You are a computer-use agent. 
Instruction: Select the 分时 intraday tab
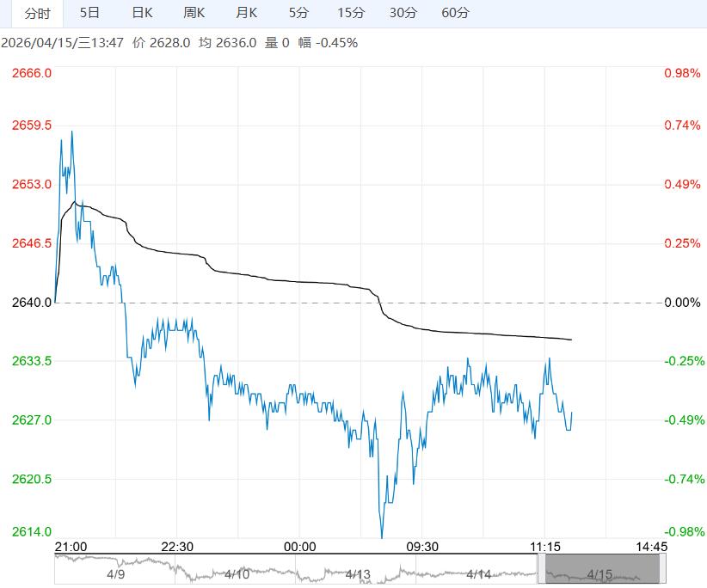(x=37, y=13)
